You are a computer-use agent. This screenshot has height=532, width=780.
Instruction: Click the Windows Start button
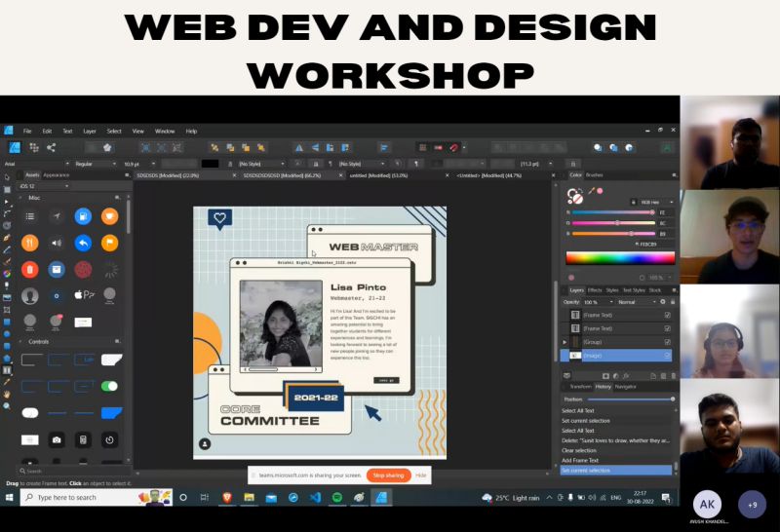[10, 497]
